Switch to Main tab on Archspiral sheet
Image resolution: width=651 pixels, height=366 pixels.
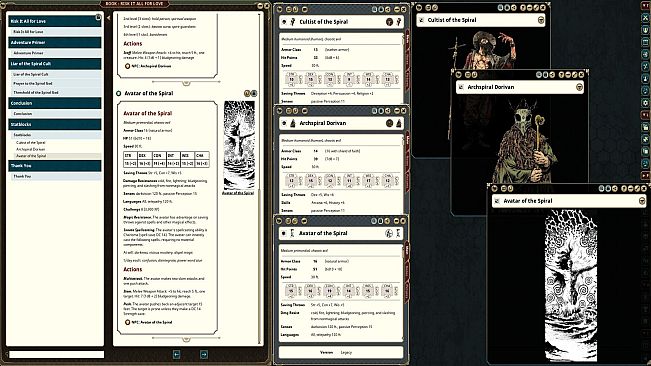click(407, 140)
